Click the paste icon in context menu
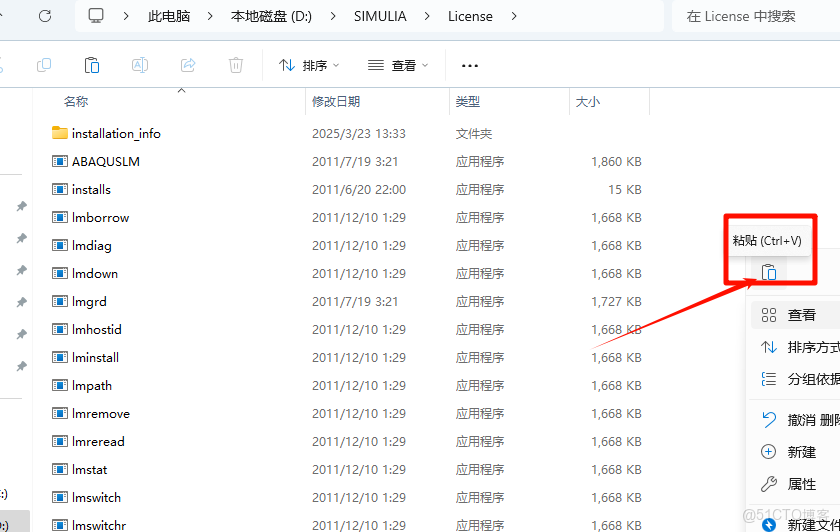Screen dimensions: 840x532 click(x=769, y=273)
